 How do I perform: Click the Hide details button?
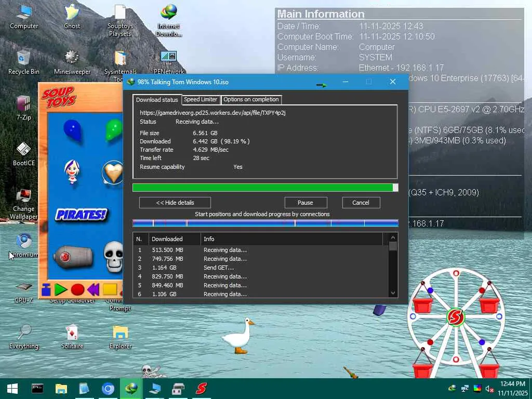[x=175, y=203]
